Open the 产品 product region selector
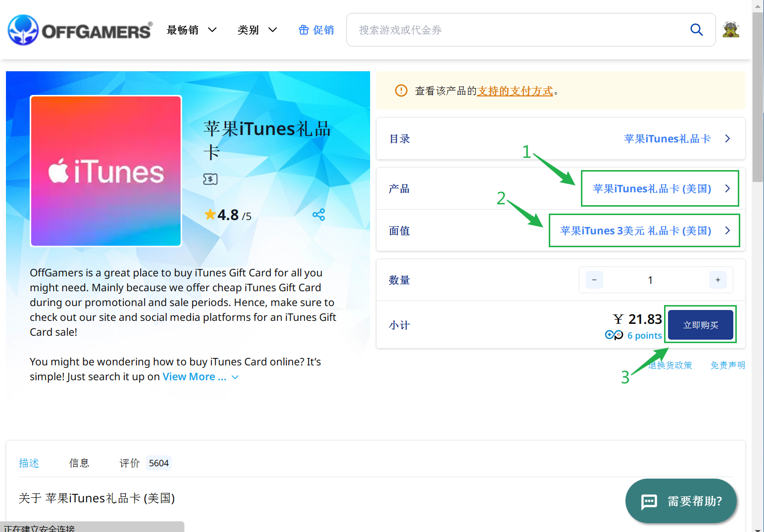764x532 pixels. coord(660,188)
